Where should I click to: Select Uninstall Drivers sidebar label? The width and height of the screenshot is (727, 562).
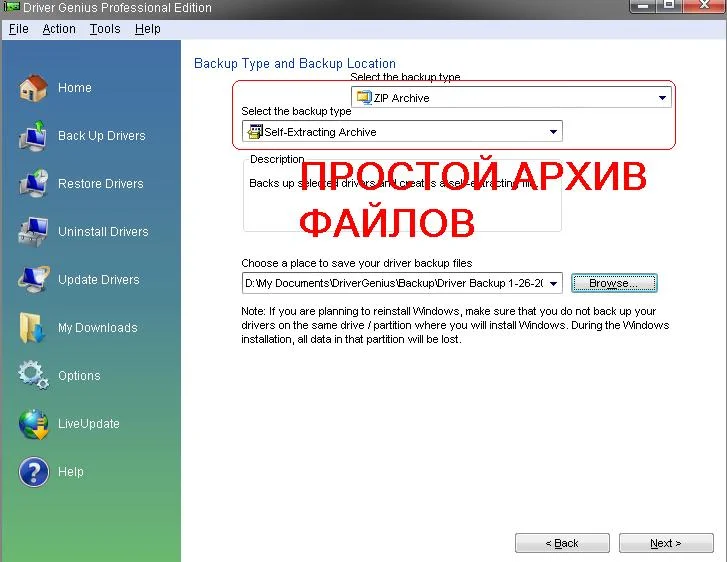point(103,231)
